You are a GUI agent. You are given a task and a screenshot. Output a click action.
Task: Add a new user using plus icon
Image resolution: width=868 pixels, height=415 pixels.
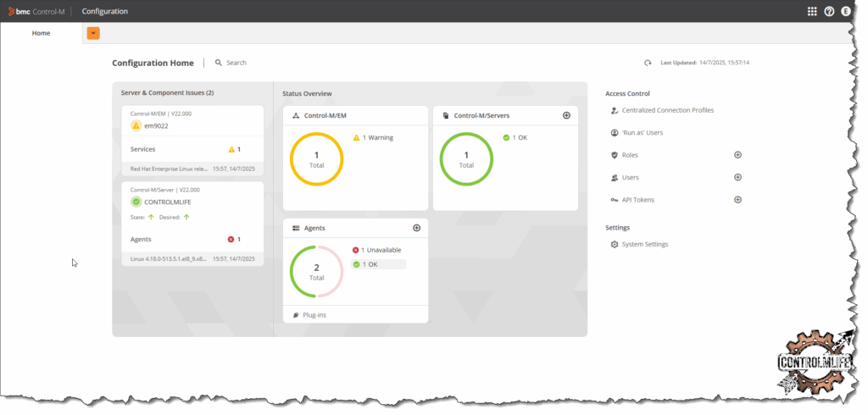[737, 178]
